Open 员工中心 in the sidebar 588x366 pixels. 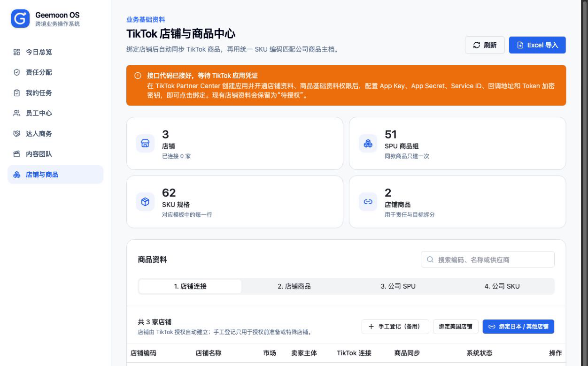tap(55, 113)
